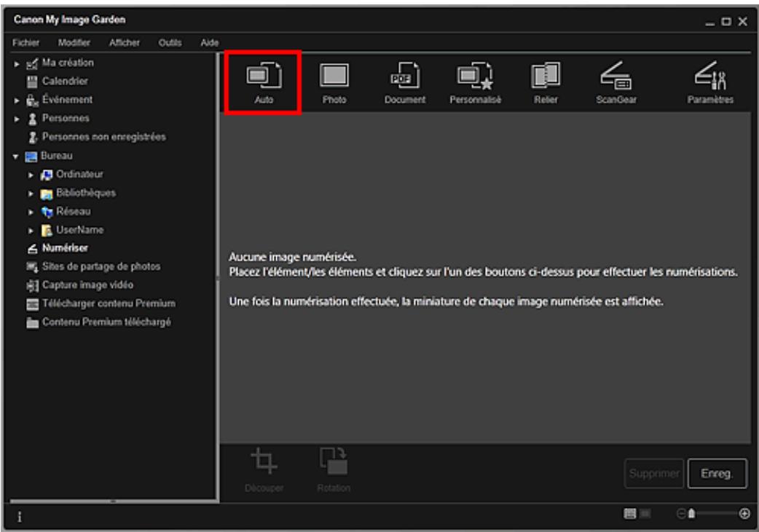The image size is (759, 532).
Task: Click zoom-in plus icon at slider end
Action: [x=744, y=514]
